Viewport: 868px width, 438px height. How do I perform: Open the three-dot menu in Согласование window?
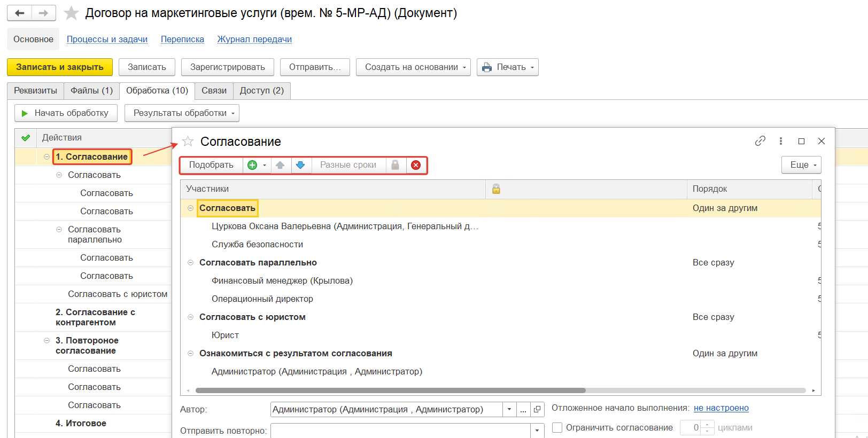[781, 141]
